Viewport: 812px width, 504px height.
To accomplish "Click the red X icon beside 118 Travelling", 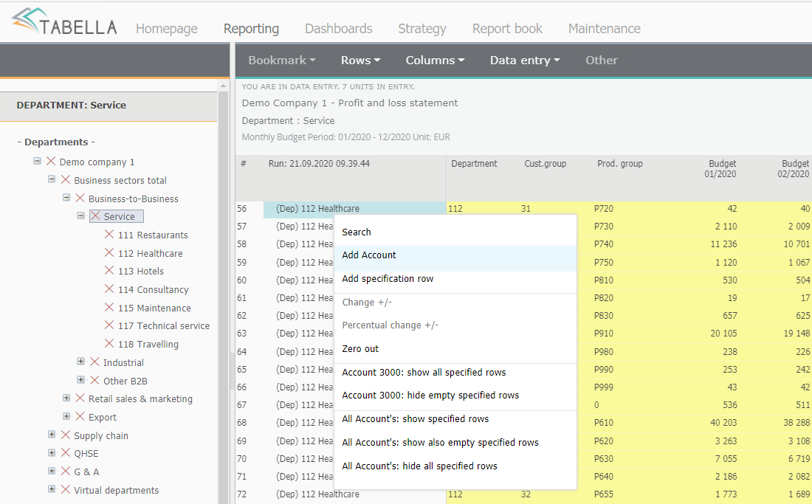I will [x=109, y=344].
